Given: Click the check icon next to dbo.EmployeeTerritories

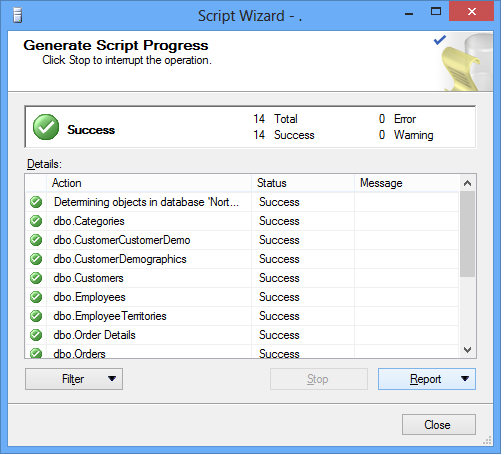Looking at the screenshot, I should click(x=36, y=316).
